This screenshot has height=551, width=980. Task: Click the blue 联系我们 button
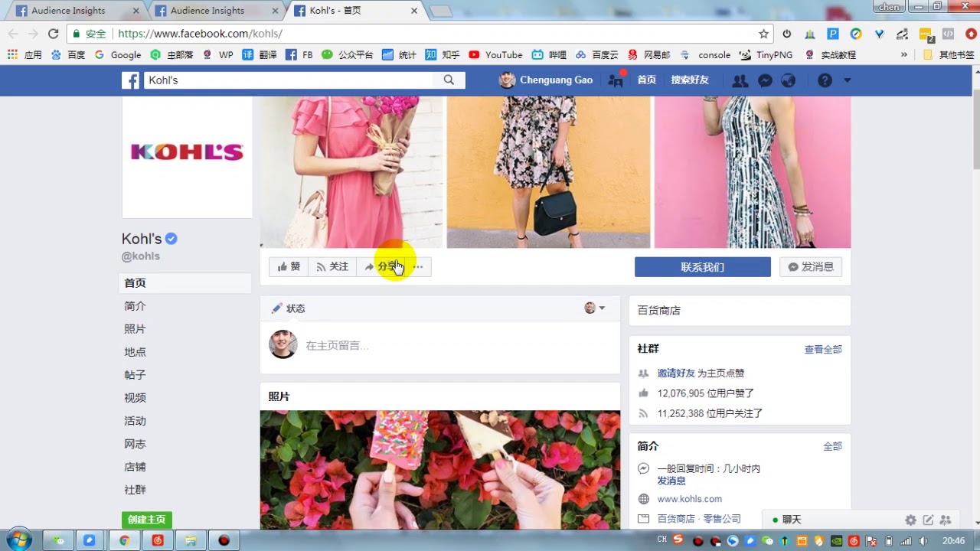point(703,267)
